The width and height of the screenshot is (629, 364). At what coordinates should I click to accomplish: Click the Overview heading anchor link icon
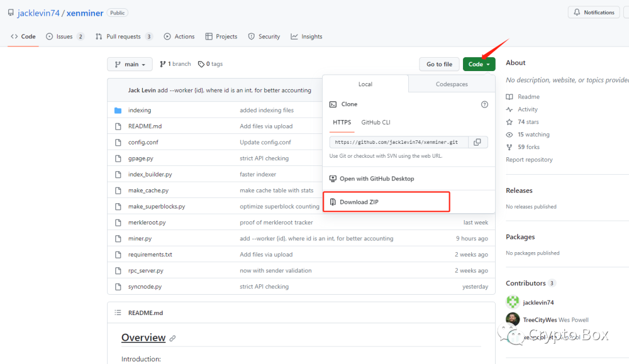point(172,338)
